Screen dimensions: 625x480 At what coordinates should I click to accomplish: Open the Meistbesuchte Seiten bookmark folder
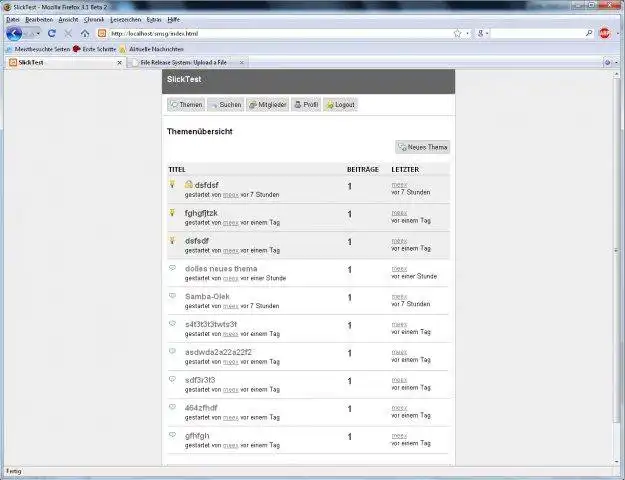(x=38, y=49)
